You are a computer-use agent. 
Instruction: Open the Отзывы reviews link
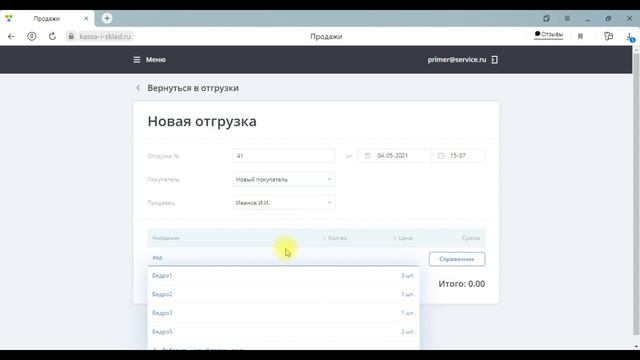pos(549,34)
